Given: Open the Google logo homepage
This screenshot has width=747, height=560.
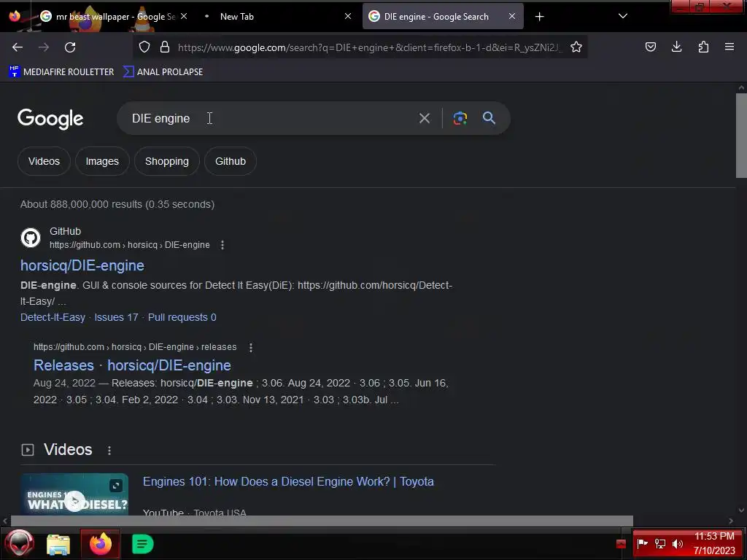Looking at the screenshot, I should [x=50, y=119].
